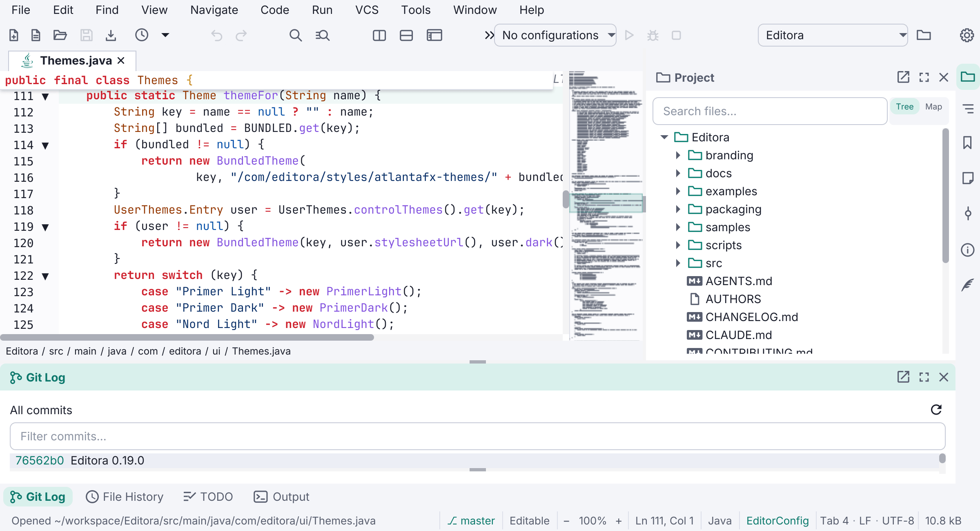
Task: Open the VCS menu
Action: coord(367,10)
